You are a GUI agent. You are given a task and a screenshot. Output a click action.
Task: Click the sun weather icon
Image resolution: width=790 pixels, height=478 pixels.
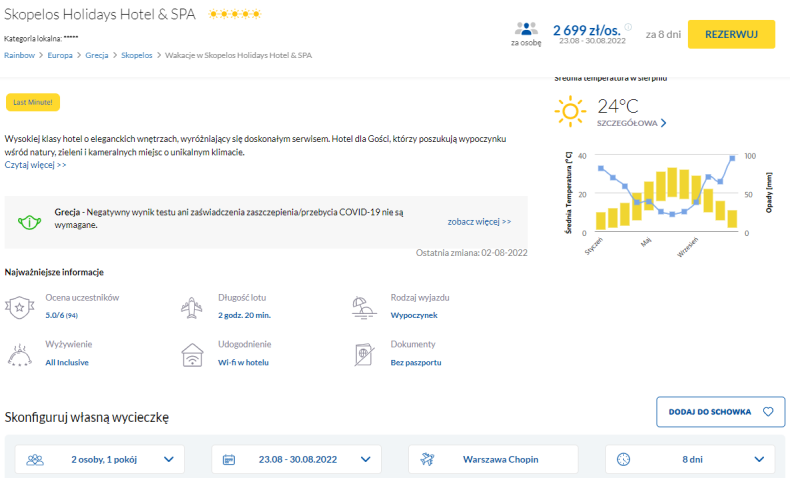[x=571, y=110]
